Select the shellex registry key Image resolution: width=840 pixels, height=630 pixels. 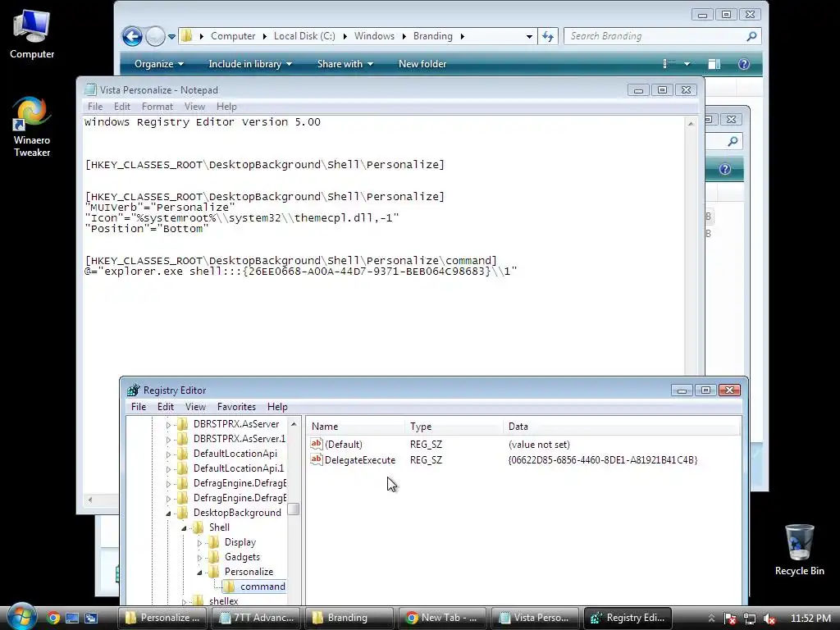(x=223, y=601)
